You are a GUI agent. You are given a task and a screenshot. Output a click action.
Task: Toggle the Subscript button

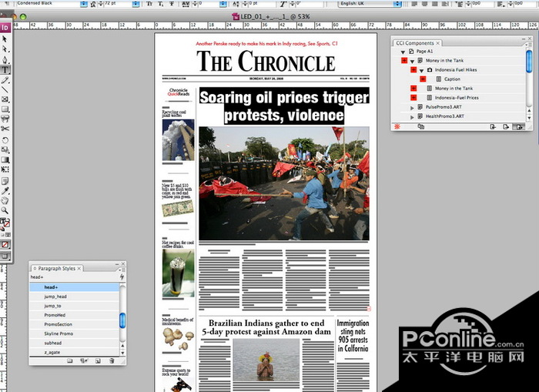[160, 4]
